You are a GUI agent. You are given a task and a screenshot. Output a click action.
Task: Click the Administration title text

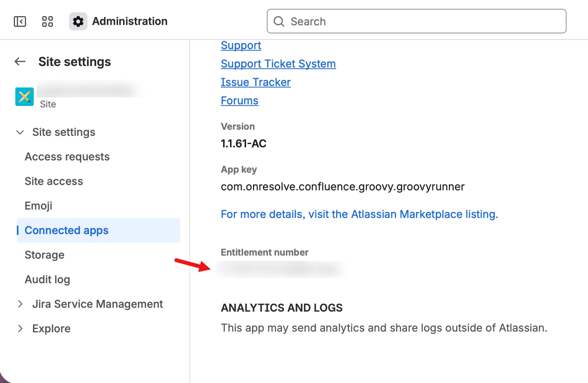point(130,21)
